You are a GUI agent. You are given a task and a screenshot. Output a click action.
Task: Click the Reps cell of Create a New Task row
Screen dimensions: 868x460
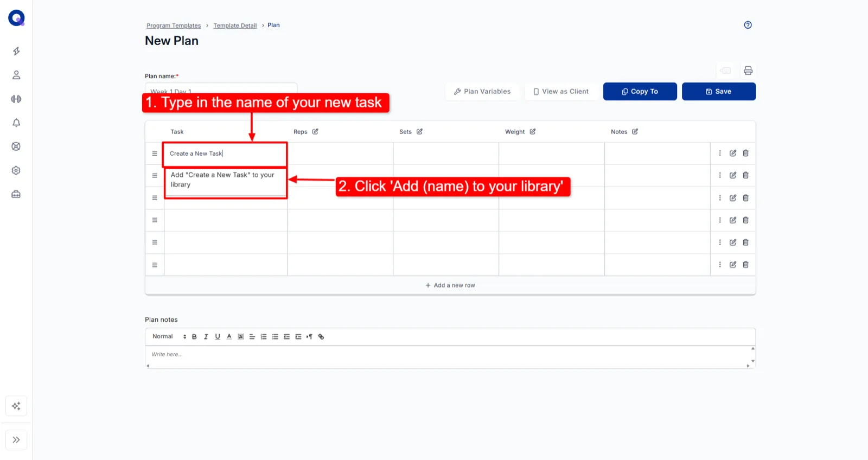click(340, 154)
